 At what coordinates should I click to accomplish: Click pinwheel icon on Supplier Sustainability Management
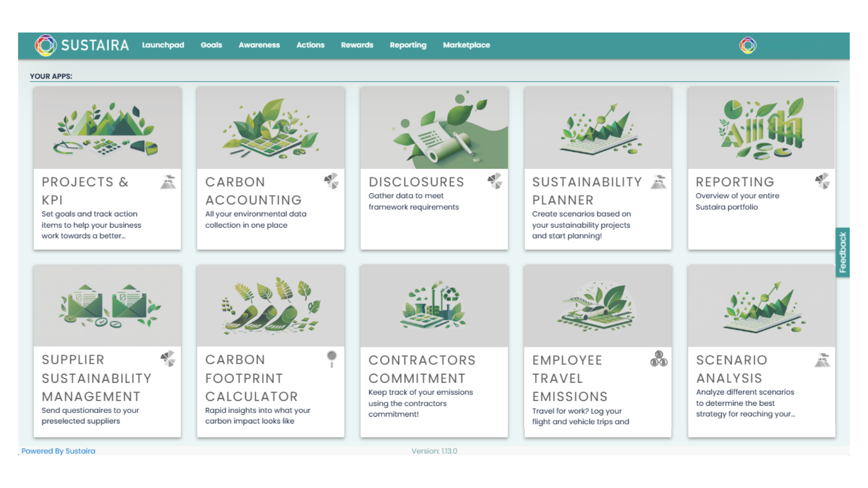(x=168, y=359)
